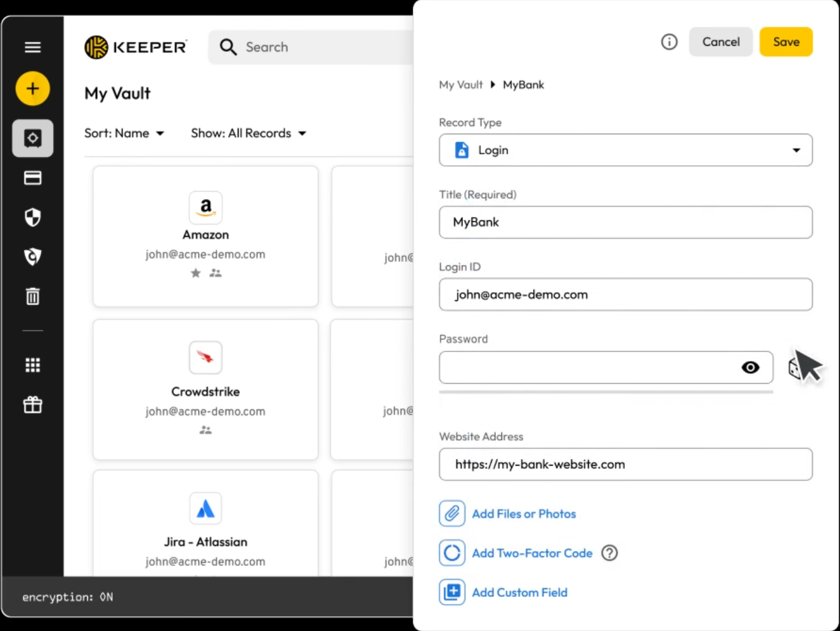
Task: Click the gift box icon in sidebar
Action: point(33,405)
